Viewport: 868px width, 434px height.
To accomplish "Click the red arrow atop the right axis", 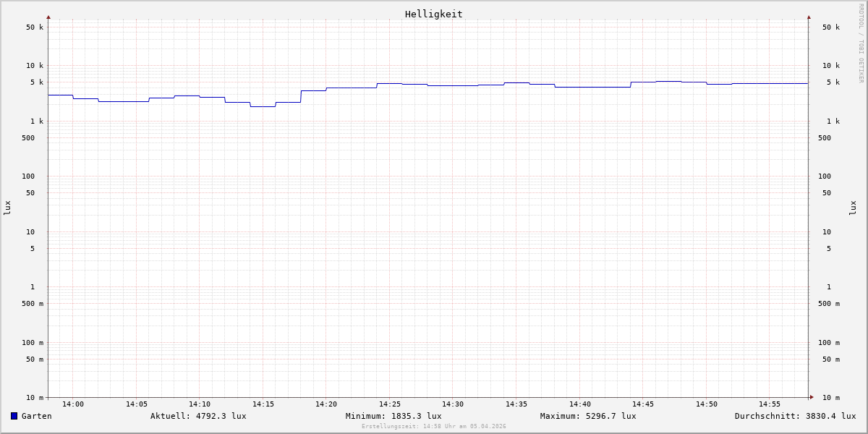I will click(x=809, y=17).
